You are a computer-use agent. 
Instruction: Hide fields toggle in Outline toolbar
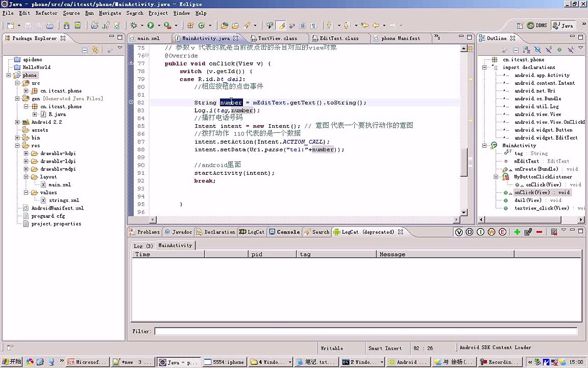point(537,50)
